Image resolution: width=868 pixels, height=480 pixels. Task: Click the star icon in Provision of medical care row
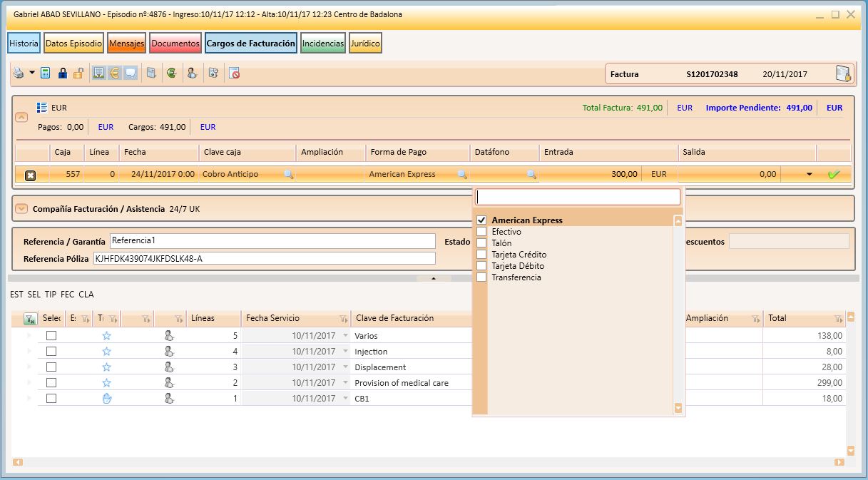point(107,382)
